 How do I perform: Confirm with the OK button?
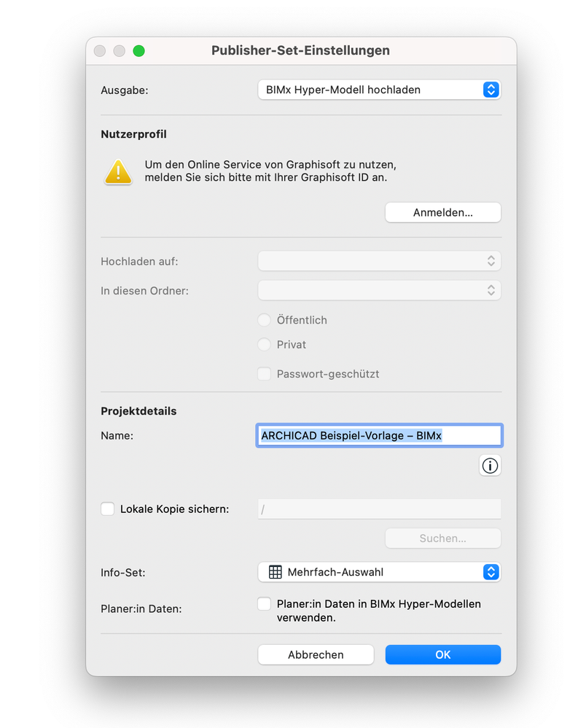pyautogui.click(x=443, y=654)
